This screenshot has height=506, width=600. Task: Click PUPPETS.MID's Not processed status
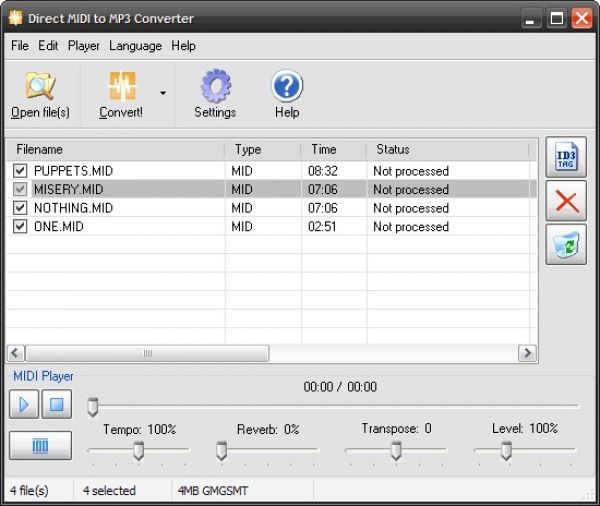(x=411, y=171)
